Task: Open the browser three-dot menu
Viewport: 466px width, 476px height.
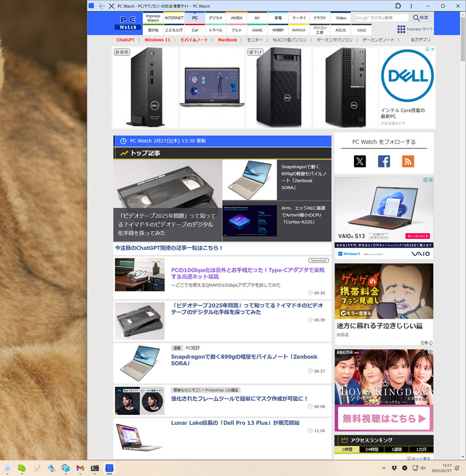Action: 411,6
